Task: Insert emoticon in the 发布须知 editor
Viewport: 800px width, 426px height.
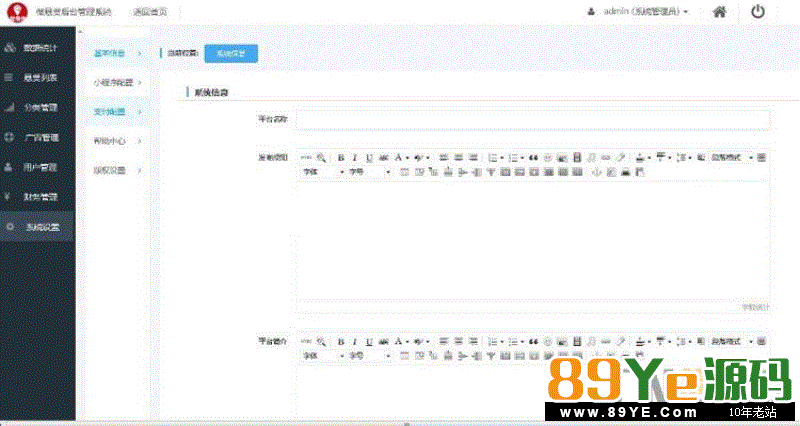Action: click(x=547, y=158)
